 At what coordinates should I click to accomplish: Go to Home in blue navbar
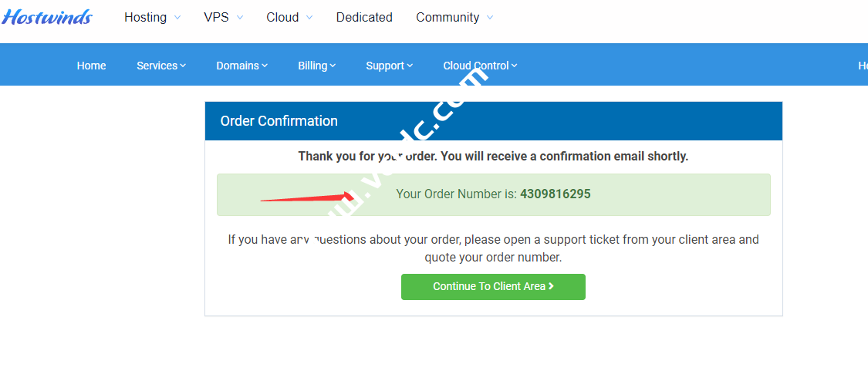tap(91, 66)
